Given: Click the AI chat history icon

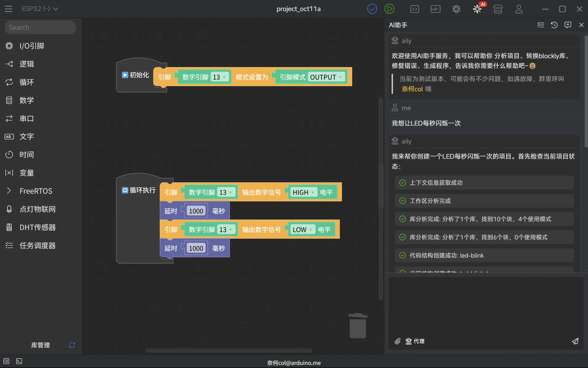Looking at the screenshot, I should tap(554, 25).
